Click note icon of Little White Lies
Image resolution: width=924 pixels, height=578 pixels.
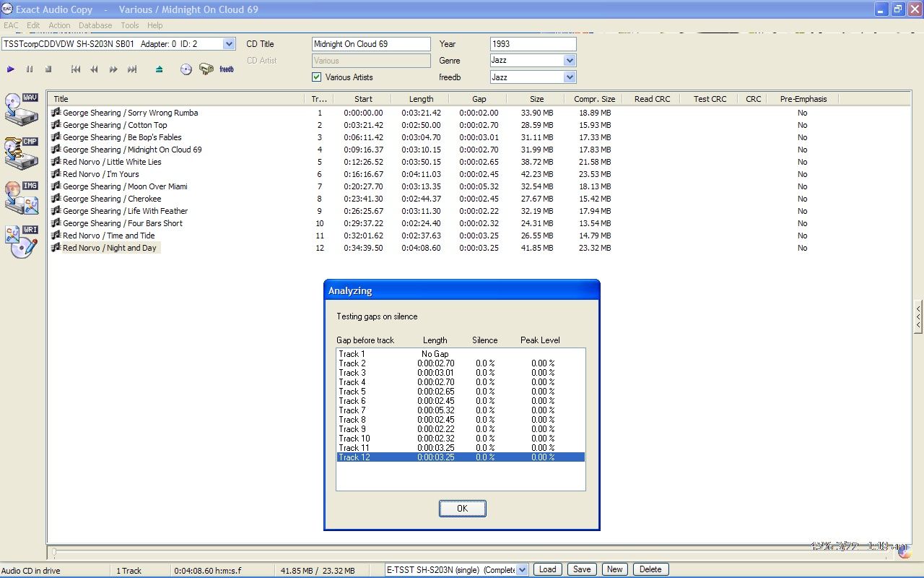click(56, 162)
